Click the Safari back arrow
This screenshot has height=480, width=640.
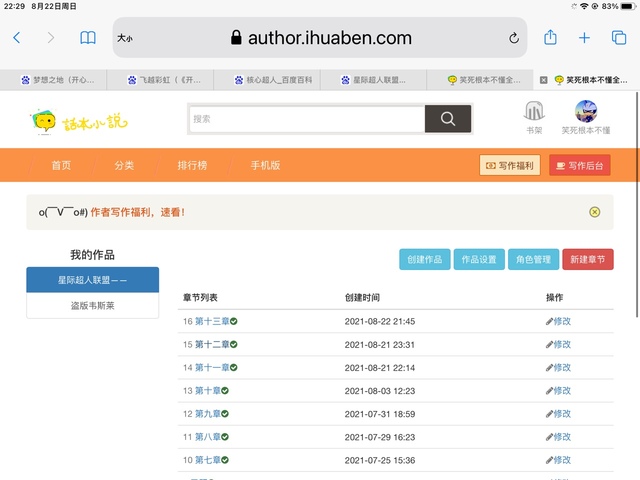(x=16, y=38)
